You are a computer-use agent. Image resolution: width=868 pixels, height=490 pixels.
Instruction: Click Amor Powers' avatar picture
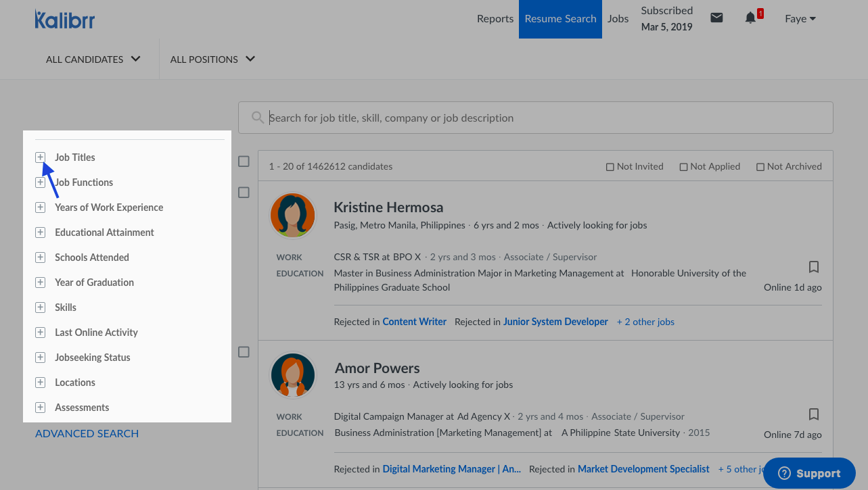click(293, 375)
